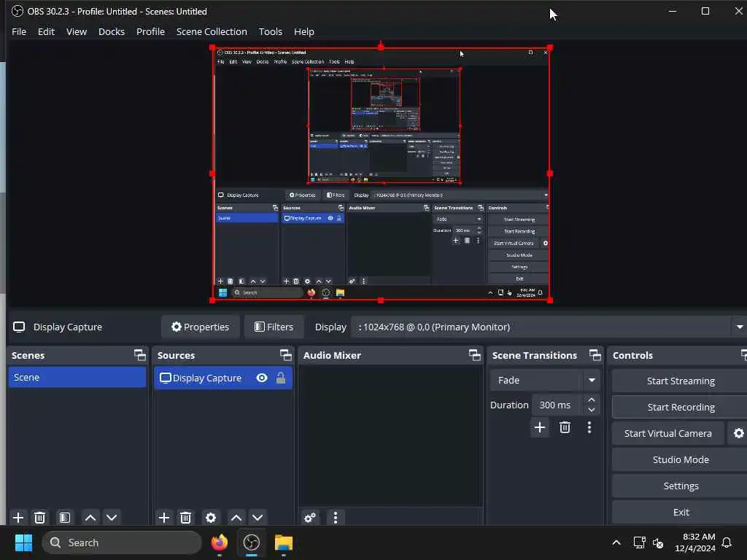Open Audio Mixer three-dot menu
747x560 pixels.
336,518
